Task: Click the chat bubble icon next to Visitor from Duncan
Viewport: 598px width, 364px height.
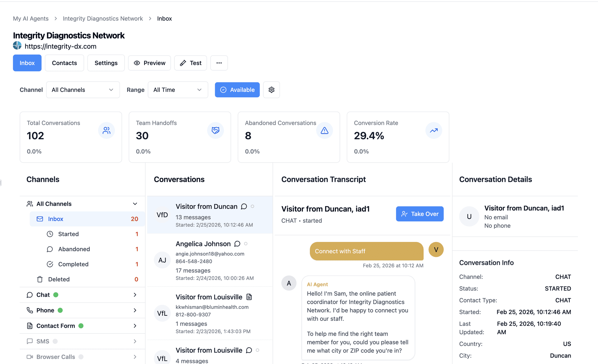Action: (x=244, y=206)
